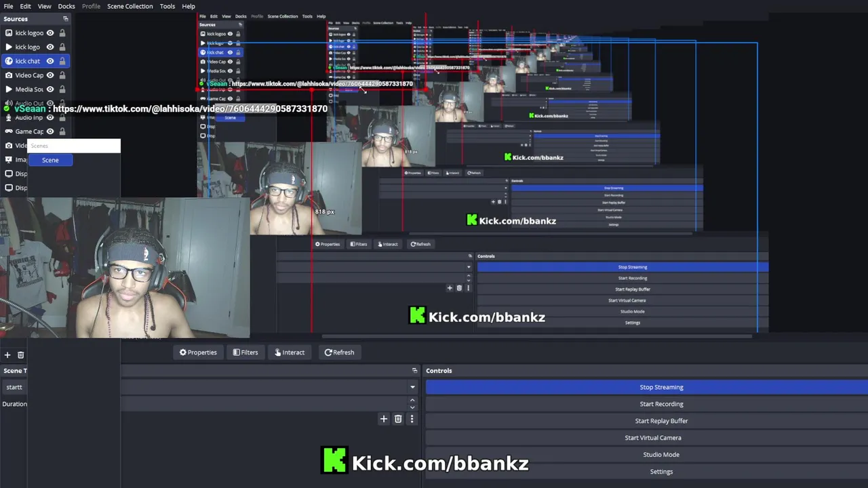The width and height of the screenshot is (868, 488).
Task: Click the gamepad icon of Game Cap source
Action: click(x=9, y=131)
